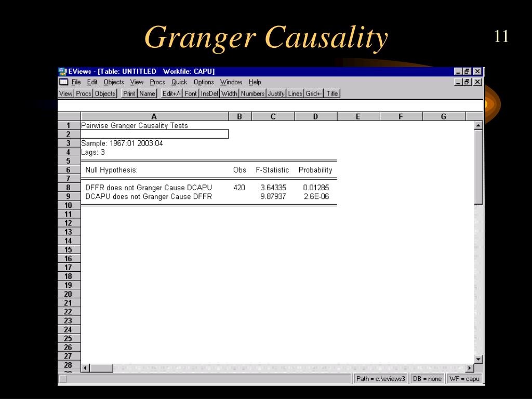Click observations value 420
The height and width of the screenshot is (399, 532).
(x=239, y=188)
